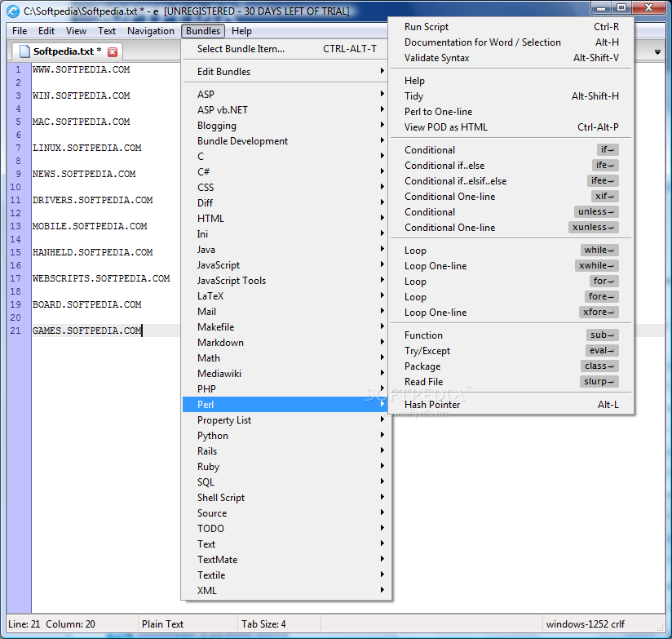Open the Property List bundle
Image resolution: width=672 pixels, height=639 pixels.
[x=286, y=420]
